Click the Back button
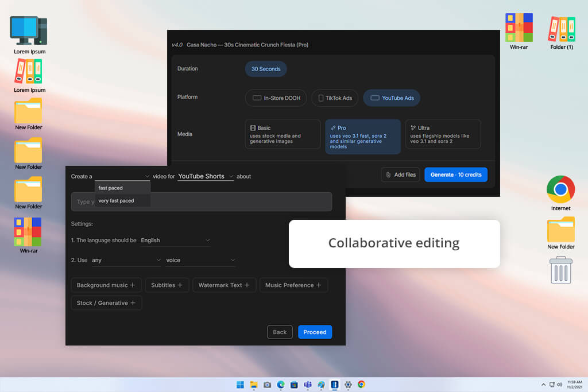Screen dimensions: 588x392 [x=280, y=332]
